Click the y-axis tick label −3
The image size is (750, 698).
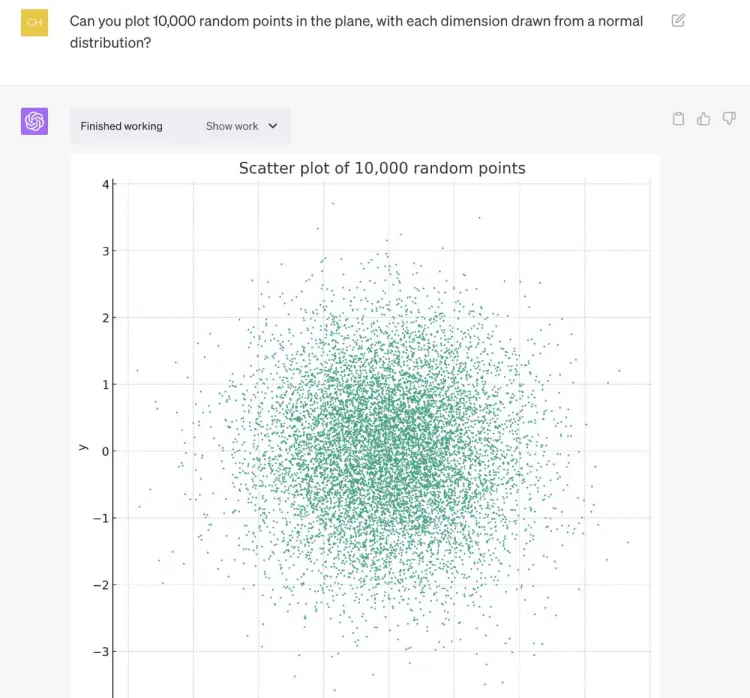coord(100,652)
